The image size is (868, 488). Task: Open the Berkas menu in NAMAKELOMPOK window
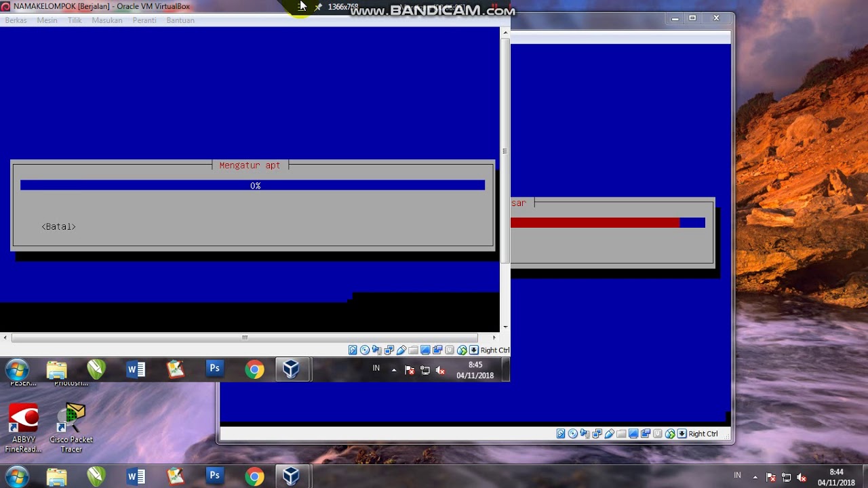(x=16, y=20)
